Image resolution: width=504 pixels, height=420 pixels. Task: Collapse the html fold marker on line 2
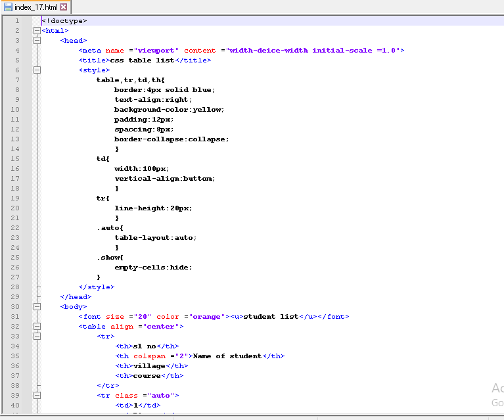tap(37, 31)
